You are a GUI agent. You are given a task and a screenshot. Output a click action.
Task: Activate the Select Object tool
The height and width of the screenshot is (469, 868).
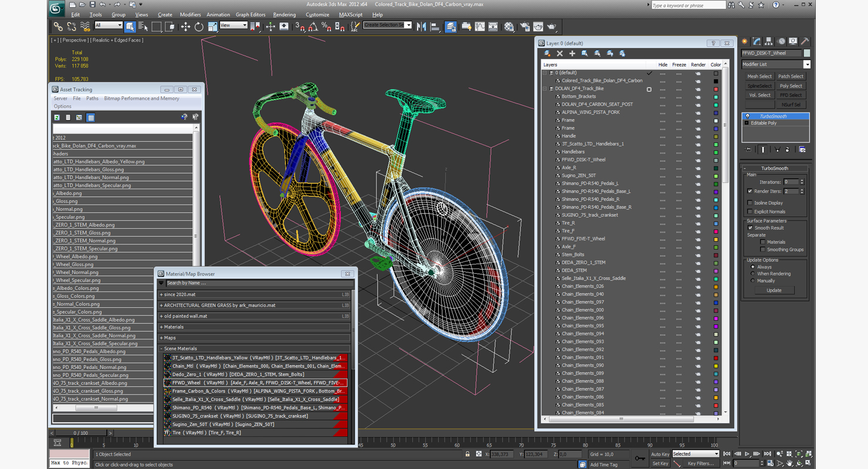[130, 26]
